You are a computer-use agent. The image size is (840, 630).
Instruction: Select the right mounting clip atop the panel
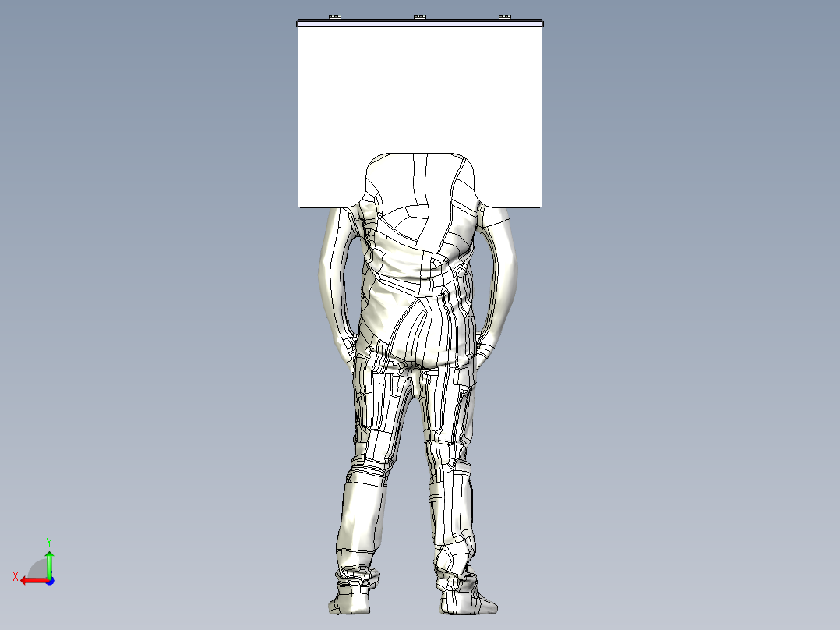pos(505,18)
